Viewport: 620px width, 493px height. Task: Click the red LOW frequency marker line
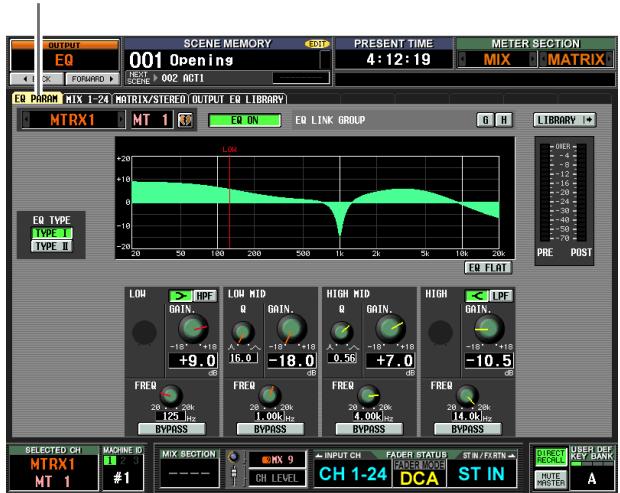click(x=229, y=202)
